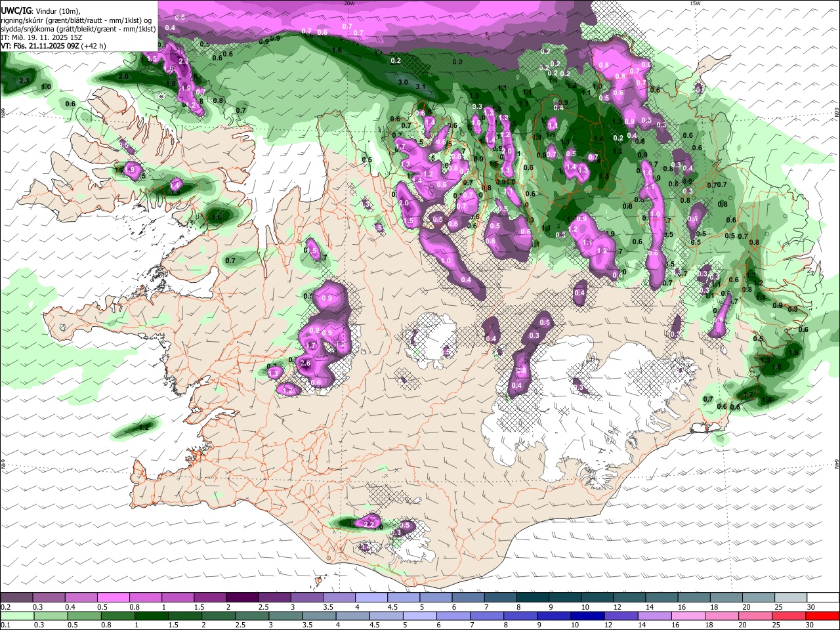Select the palest green swatch starting rain legend at 0.1
This screenshot has width=840, height=630.
(x=16, y=616)
